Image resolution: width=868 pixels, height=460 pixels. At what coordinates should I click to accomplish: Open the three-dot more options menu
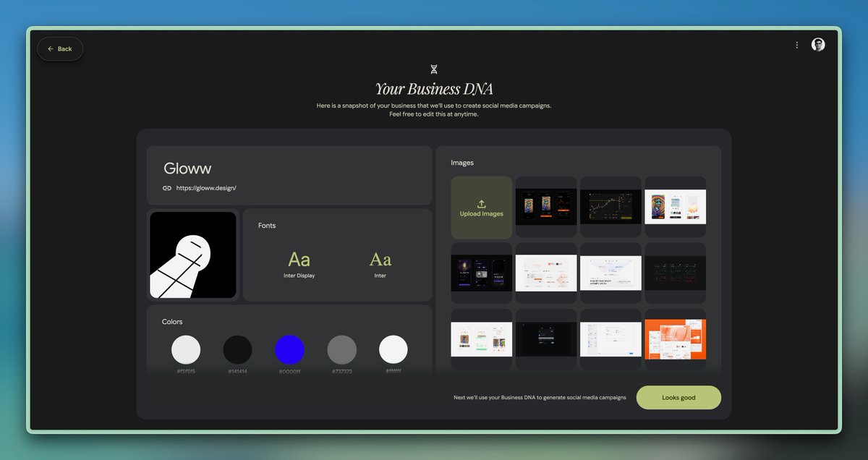[797, 45]
